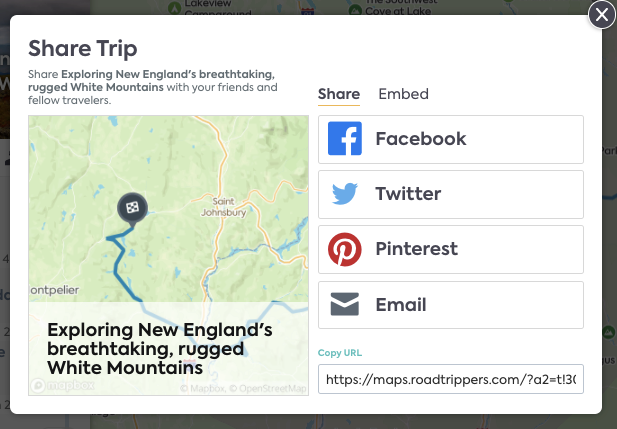Open the © Mapbox attribution link
The image size is (617, 429).
click(x=203, y=388)
